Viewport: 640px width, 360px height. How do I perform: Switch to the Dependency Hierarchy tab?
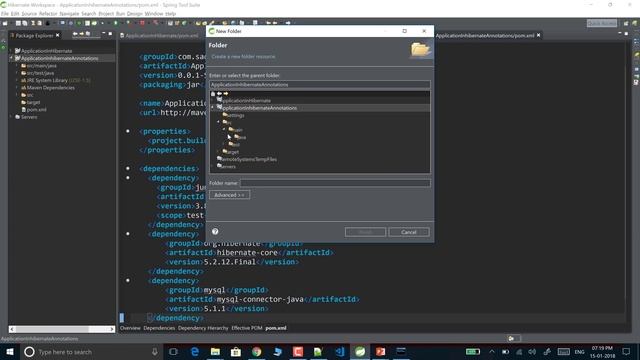tap(203, 328)
